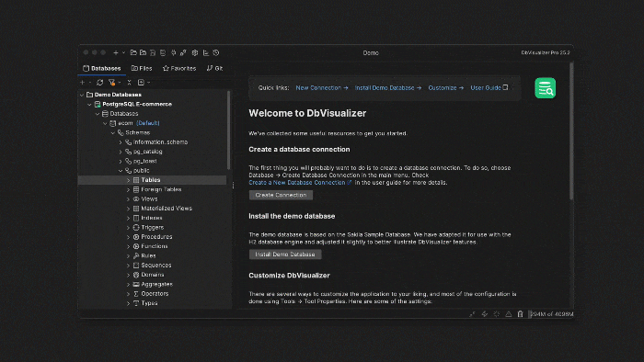Click the lightning bolt icon in status bar
Image resolution: width=644 pixels, height=362 pixels.
tap(485, 314)
